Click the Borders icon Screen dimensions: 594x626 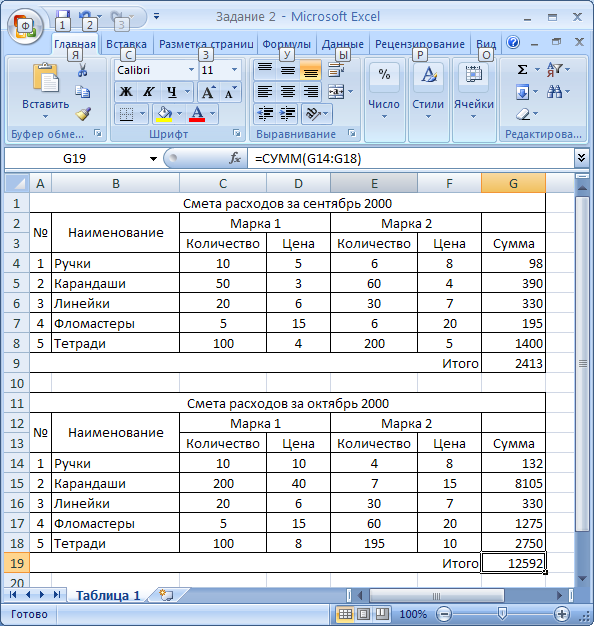(x=127, y=114)
